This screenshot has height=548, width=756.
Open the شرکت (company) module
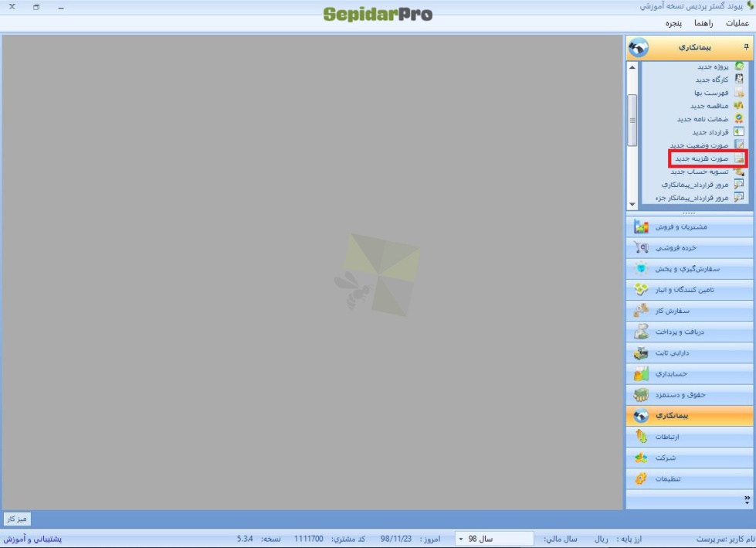tap(689, 458)
